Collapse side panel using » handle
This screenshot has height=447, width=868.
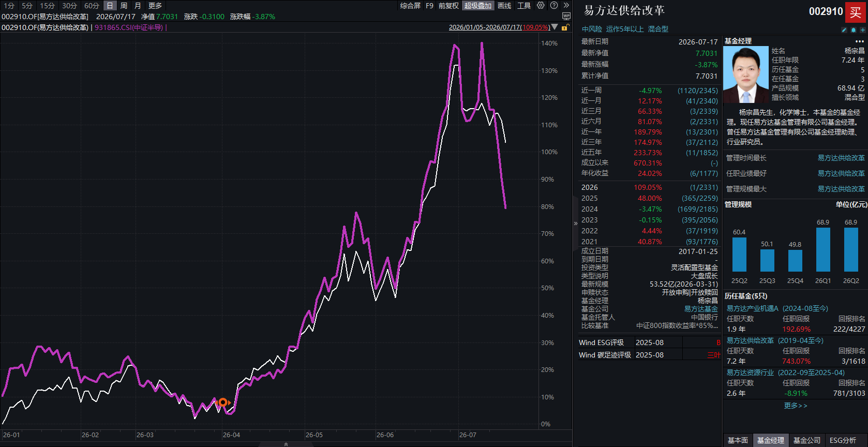click(575, 224)
